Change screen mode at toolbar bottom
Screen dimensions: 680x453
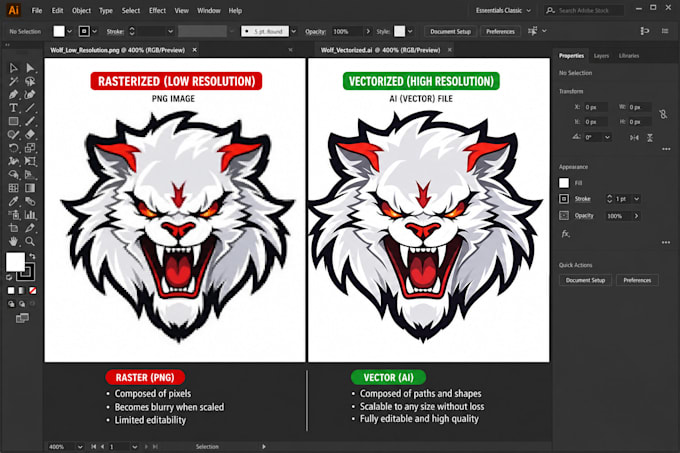click(22, 319)
